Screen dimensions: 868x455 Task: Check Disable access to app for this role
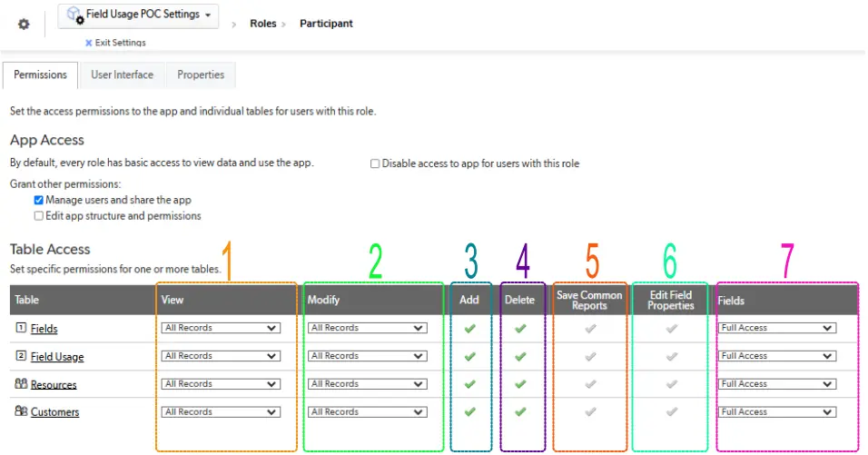375,163
